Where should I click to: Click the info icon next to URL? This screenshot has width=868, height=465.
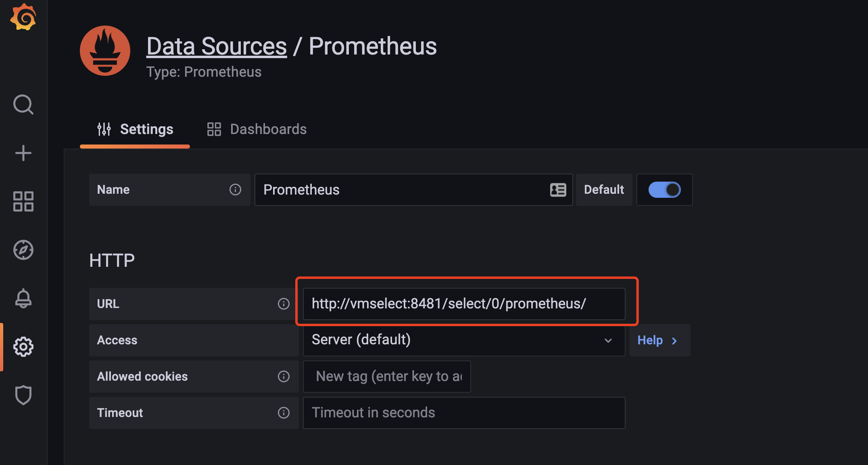(284, 304)
